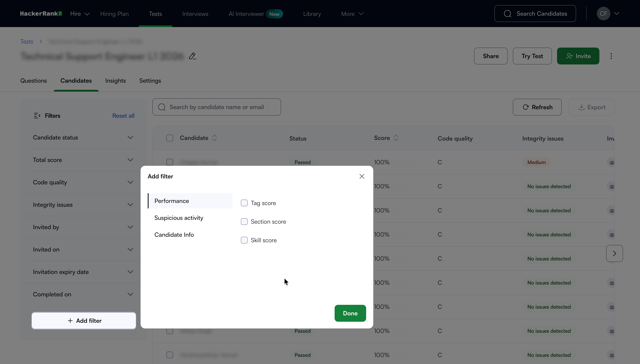Select the Candidate Info category

click(190, 234)
